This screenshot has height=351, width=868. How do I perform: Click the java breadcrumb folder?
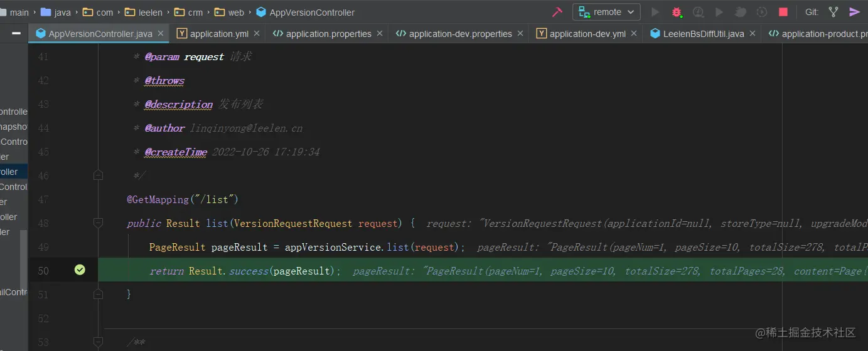(56, 12)
